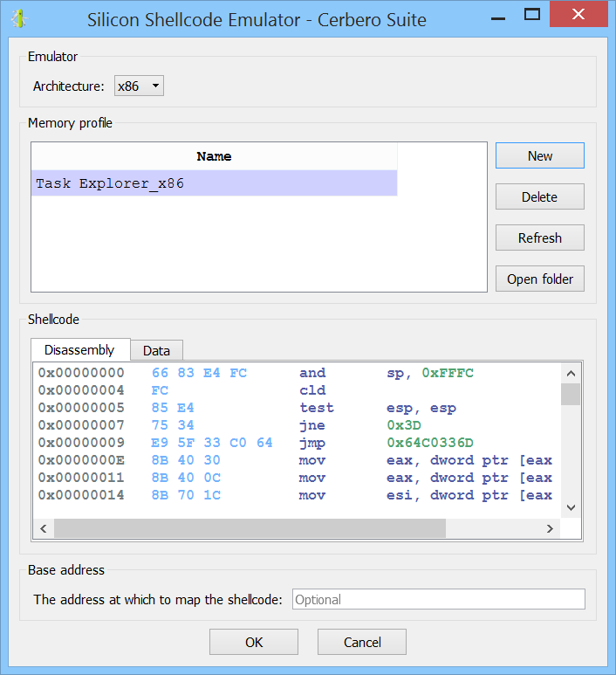Viewport: 616px width, 675px height.
Task: Click the Delete profile button
Action: tap(540, 196)
